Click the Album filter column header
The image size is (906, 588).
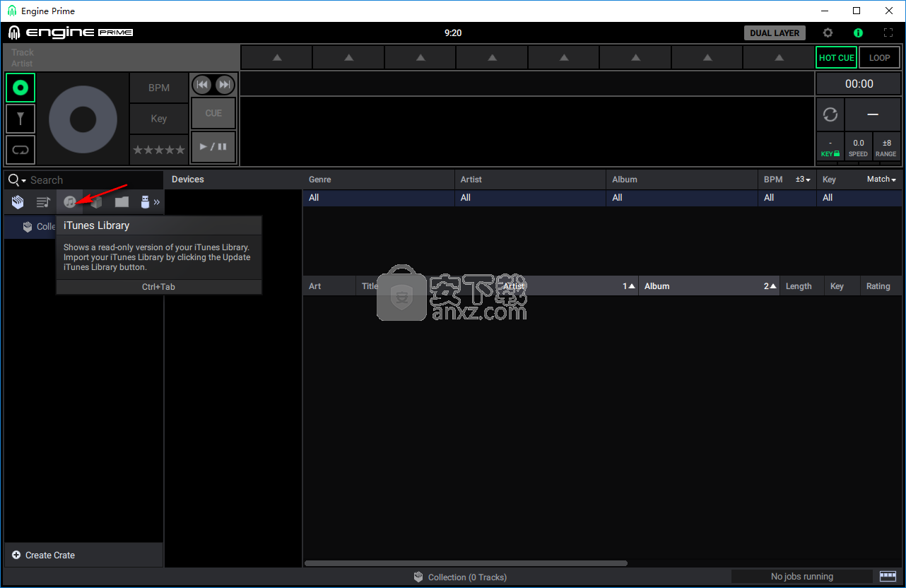[x=682, y=180]
